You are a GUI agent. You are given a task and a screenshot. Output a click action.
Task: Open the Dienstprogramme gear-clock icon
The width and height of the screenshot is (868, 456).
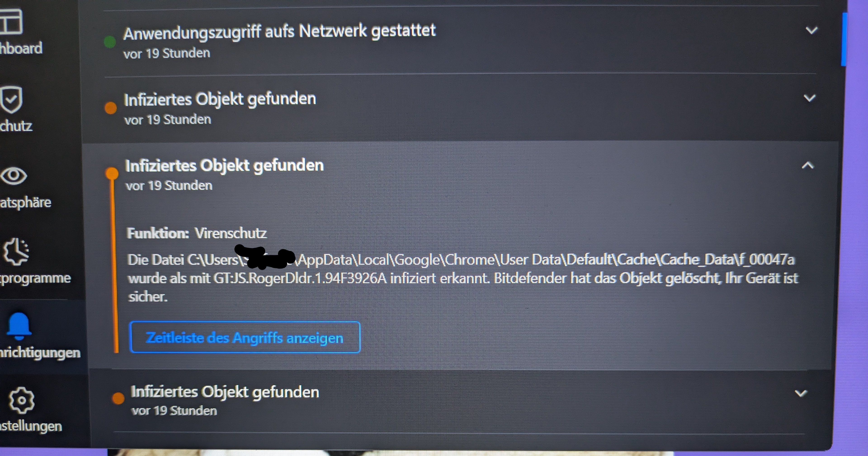point(16,252)
